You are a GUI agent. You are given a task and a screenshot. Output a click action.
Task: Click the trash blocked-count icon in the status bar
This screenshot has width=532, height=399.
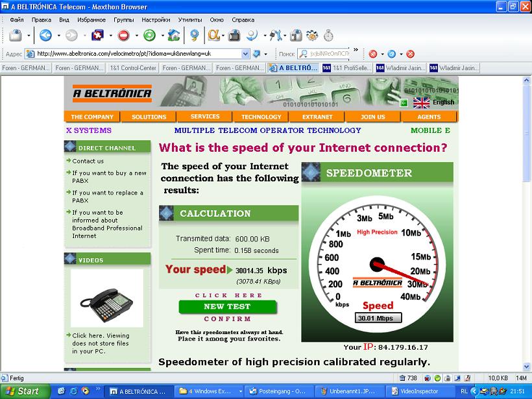pyautogui.click(x=403, y=378)
